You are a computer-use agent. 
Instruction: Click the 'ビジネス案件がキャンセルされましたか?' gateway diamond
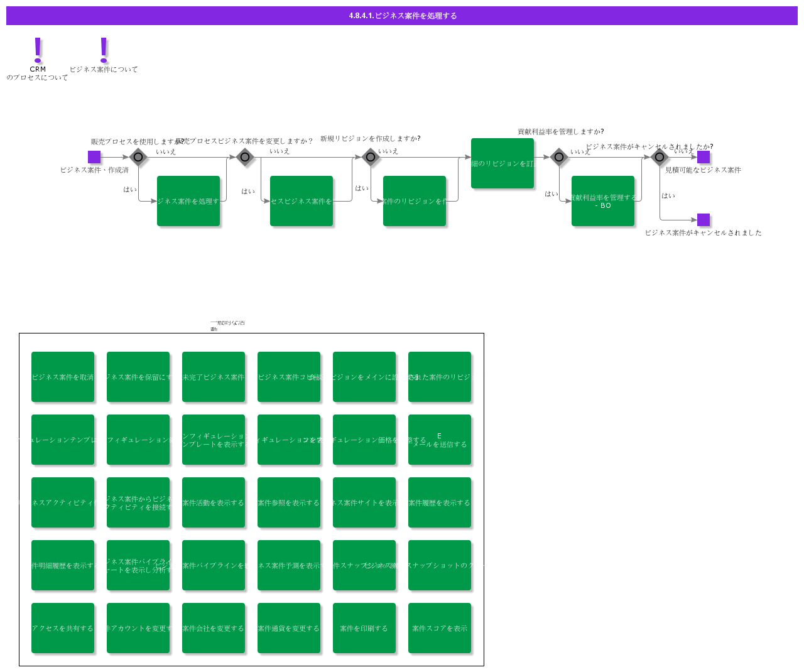tap(660, 157)
